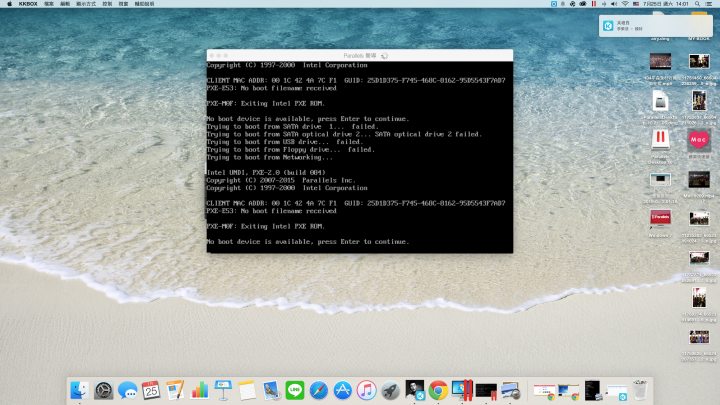Image resolution: width=720 pixels, height=405 pixels.
Task: Open Calendar showing date 25
Action: click(x=151, y=390)
